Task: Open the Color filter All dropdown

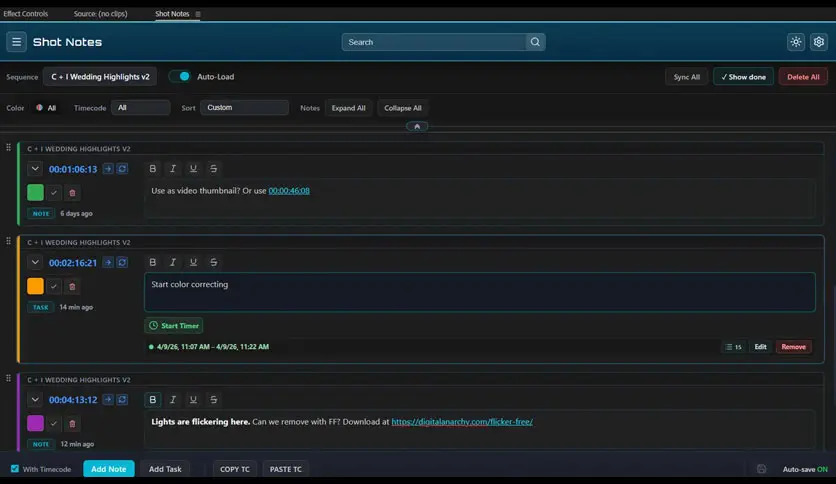Action: coord(46,108)
